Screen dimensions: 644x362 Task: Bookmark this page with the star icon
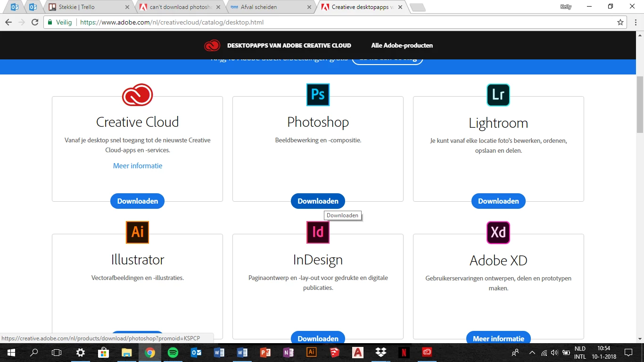620,22
